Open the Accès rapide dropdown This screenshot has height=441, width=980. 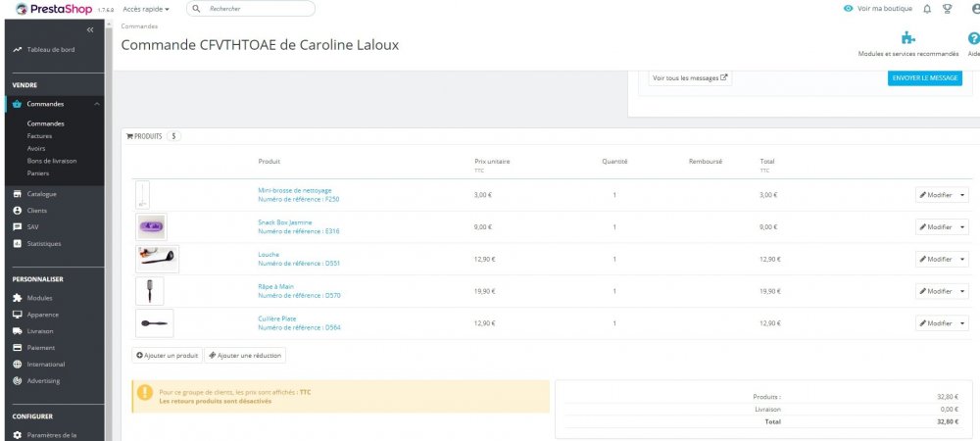tap(146, 9)
